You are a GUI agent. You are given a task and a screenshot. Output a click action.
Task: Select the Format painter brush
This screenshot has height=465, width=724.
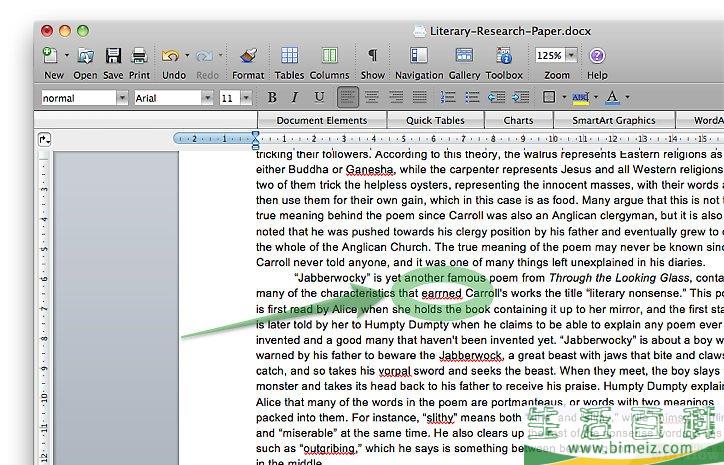[248, 56]
